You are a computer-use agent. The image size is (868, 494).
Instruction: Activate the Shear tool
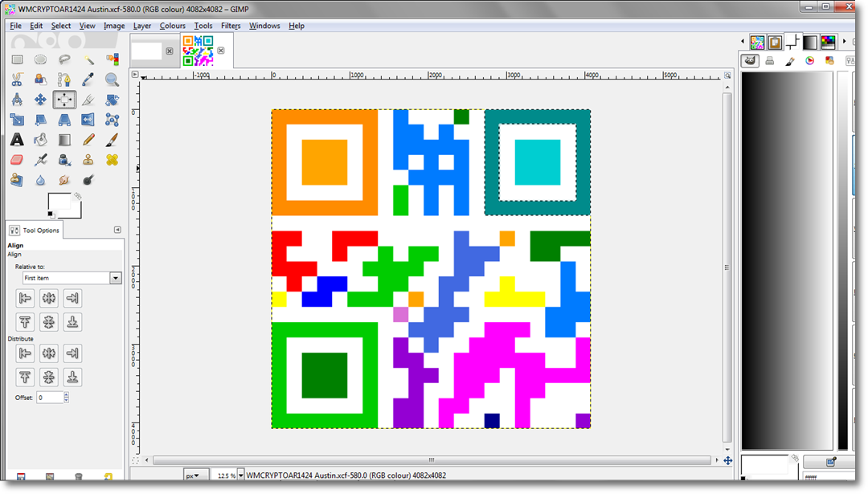[x=40, y=120]
